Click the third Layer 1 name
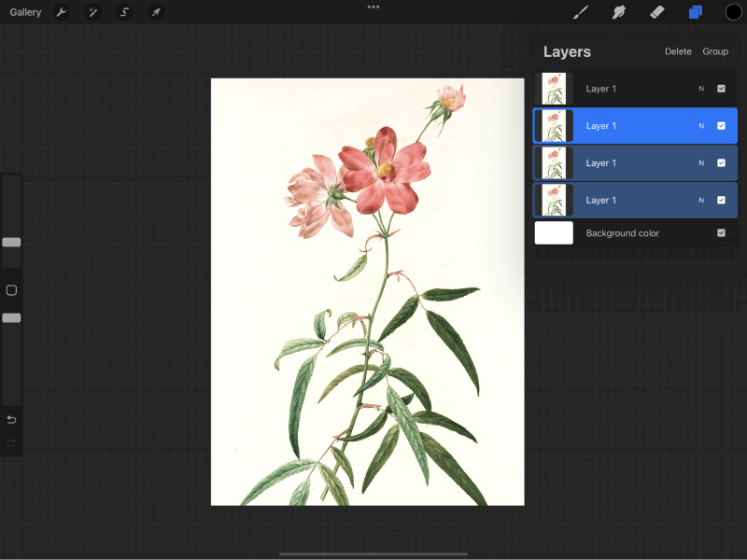Screen dimensions: 747x560 pyautogui.click(x=600, y=162)
